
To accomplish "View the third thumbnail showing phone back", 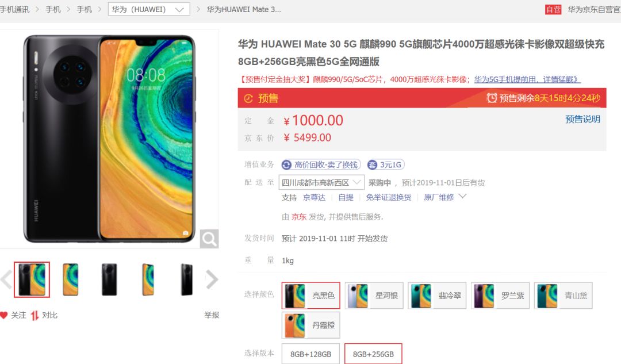I will [109, 279].
